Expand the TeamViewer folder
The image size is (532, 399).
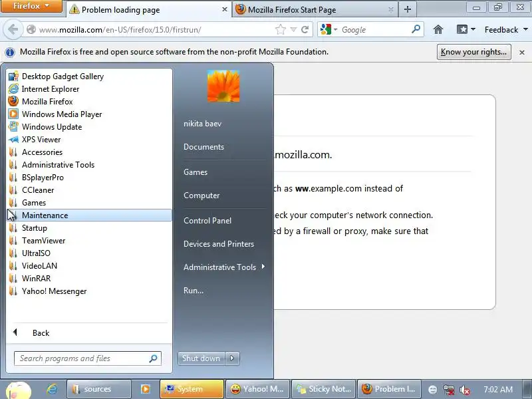[89, 241]
